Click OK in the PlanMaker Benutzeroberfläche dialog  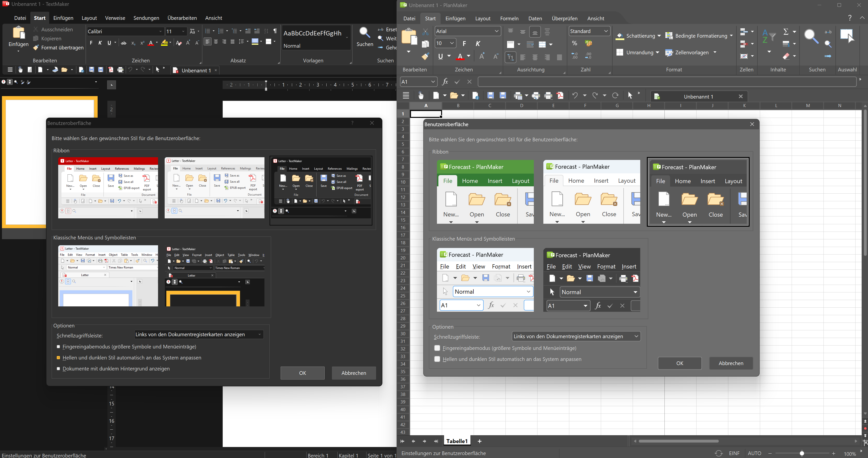680,363
